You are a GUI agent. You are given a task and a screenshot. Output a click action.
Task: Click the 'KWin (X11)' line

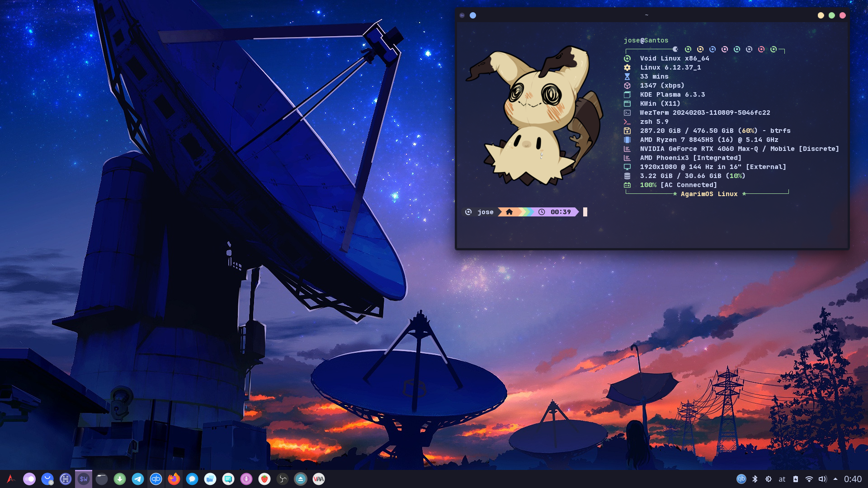tap(660, 103)
